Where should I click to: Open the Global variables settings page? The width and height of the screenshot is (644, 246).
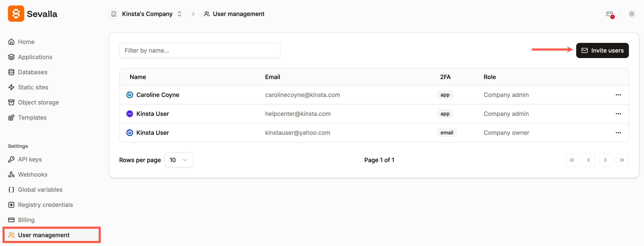pyautogui.click(x=40, y=190)
